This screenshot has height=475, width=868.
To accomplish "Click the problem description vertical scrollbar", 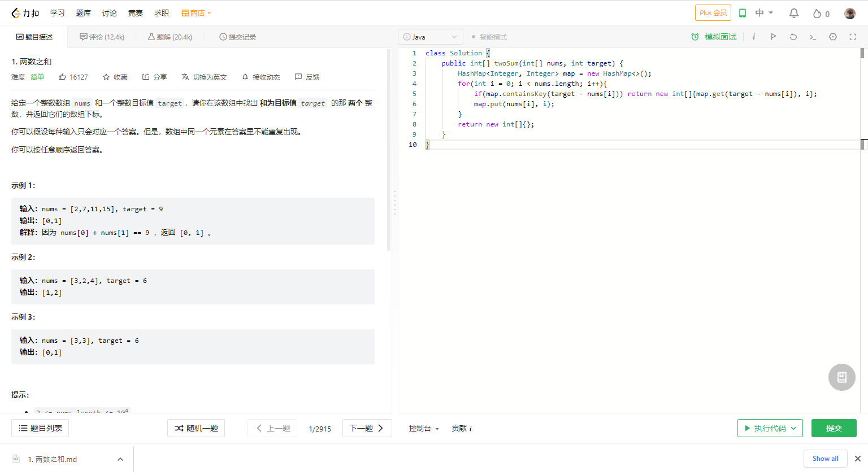I will [x=389, y=150].
